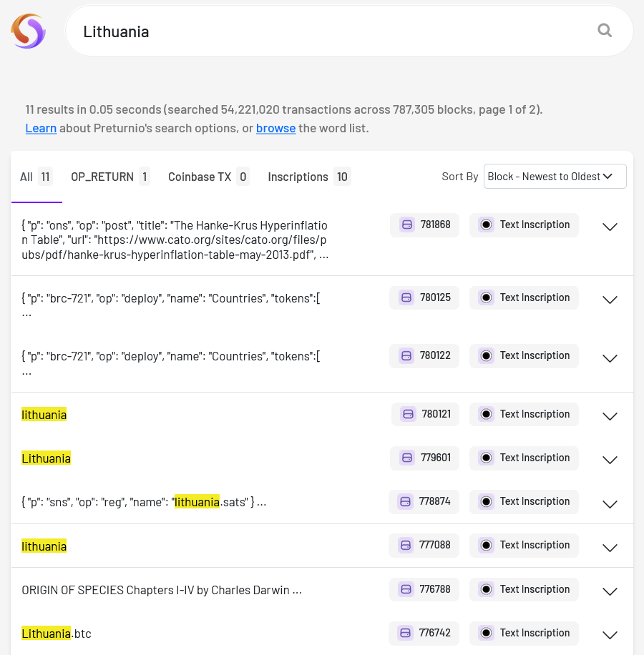Click the Text Inscription icon in the 778874 row

[x=486, y=501]
